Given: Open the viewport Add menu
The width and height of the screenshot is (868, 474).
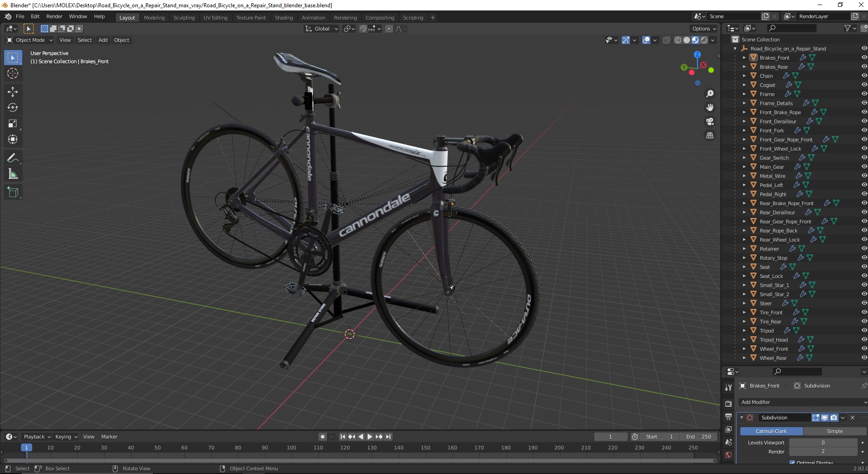Looking at the screenshot, I should pos(103,40).
